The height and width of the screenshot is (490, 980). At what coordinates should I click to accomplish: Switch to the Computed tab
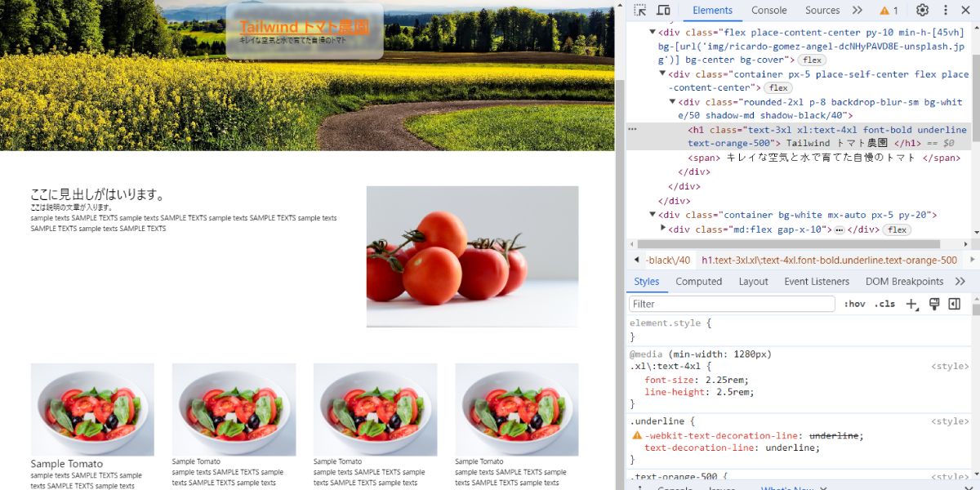tap(699, 282)
